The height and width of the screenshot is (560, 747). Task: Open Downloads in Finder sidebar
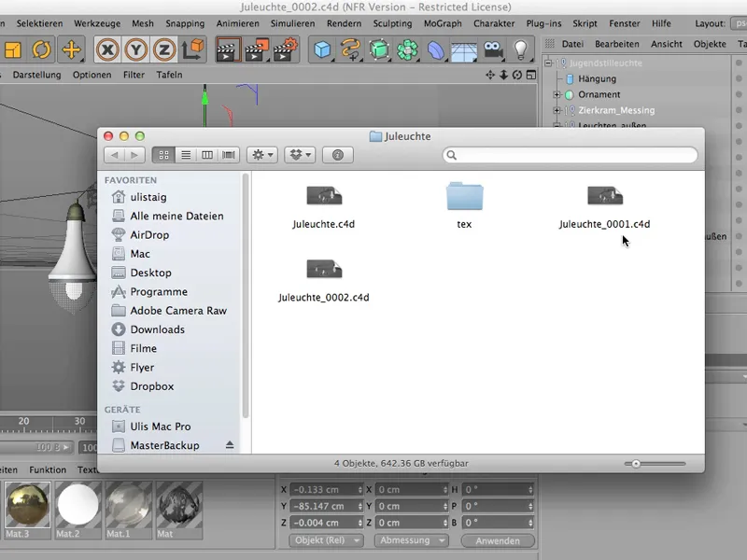coord(157,329)
